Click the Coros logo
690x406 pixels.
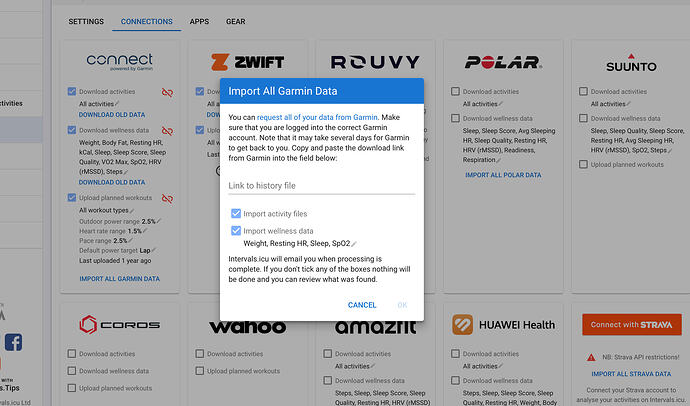(x=120, y=325)
